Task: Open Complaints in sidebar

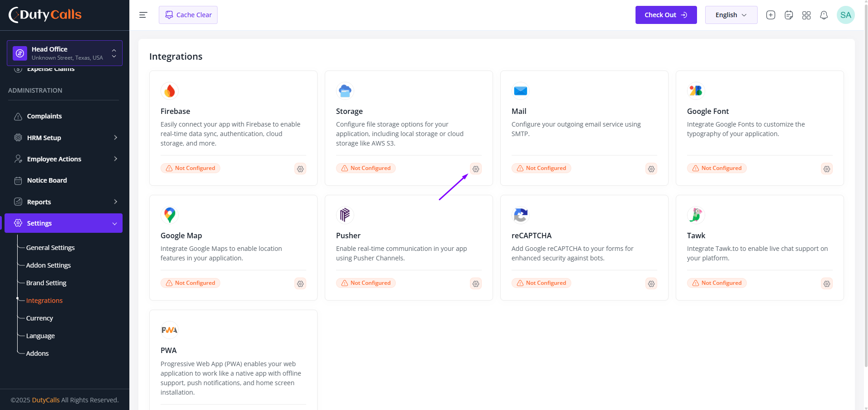Action: (44, 116)
